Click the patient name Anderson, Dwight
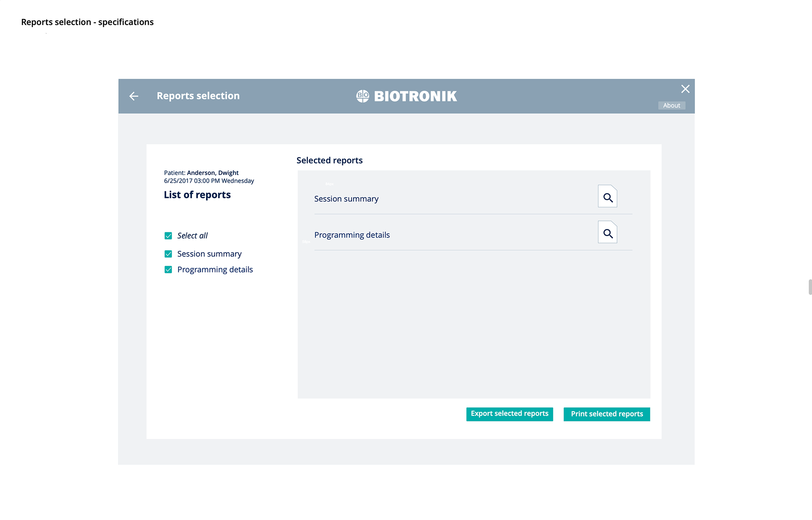This screenshot has width=812, height=520. (x=213, y=173)
